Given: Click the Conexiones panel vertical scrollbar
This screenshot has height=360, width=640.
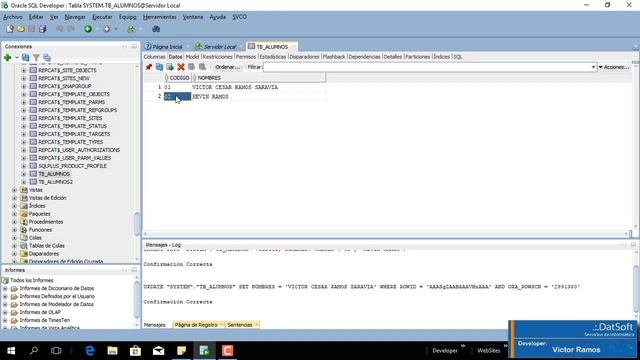Looking at the screenshot, I should click(x=137, y=223).
